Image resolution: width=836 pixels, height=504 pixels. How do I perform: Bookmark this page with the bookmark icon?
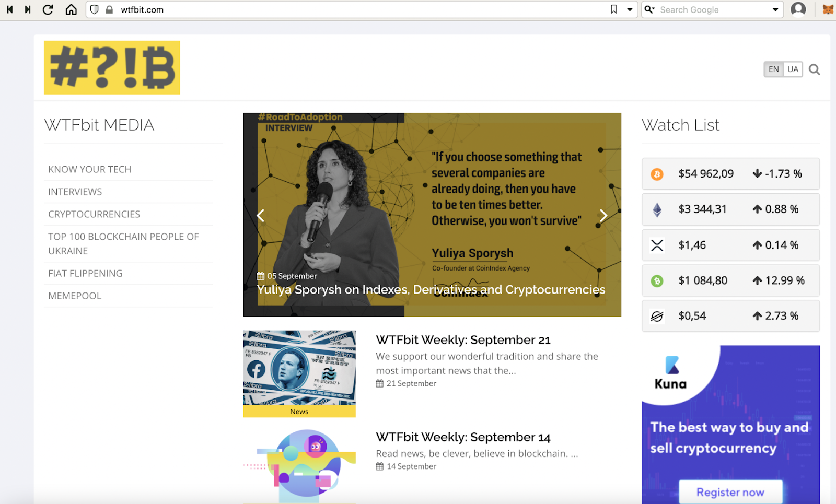[614, 9]
